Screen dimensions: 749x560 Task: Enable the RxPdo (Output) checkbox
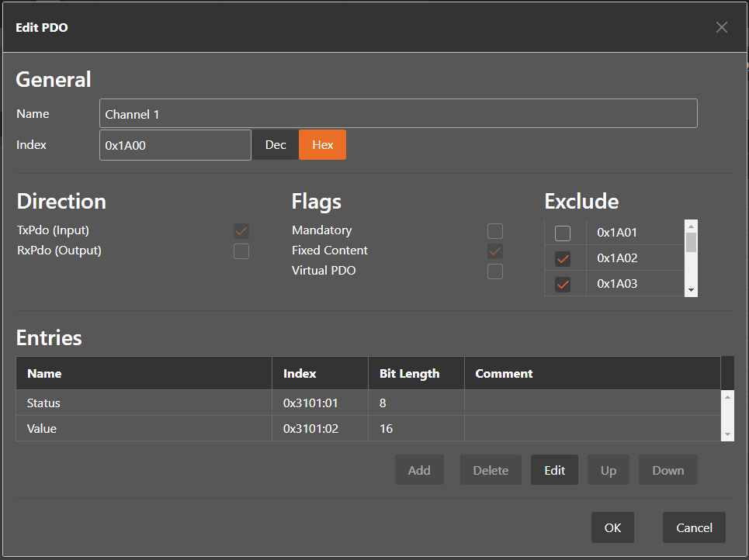[241, 251]
